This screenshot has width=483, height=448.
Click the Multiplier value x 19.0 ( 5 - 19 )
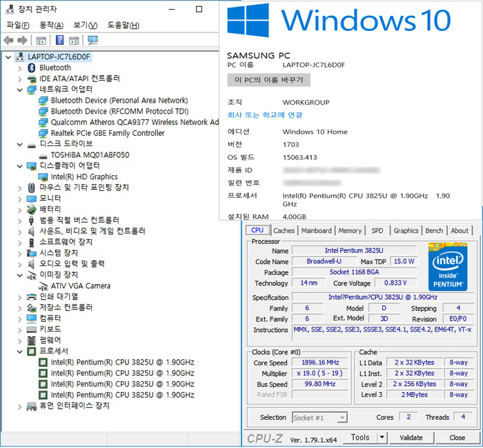coord(320,374)
